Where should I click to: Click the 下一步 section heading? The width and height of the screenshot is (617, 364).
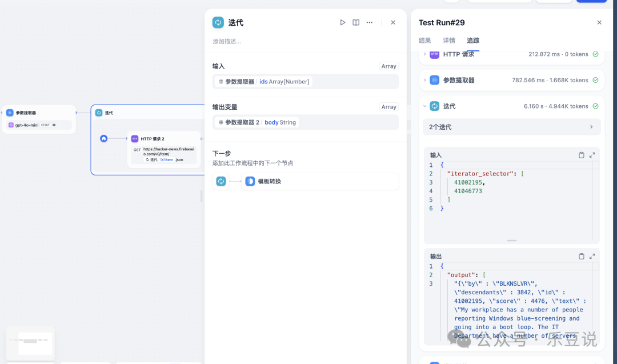point(222,154)
